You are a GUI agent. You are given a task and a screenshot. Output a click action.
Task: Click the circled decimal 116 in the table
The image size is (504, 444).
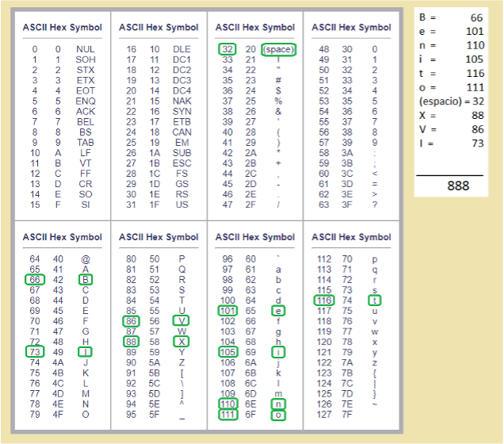pyautogui.click(x=325, y=300)
